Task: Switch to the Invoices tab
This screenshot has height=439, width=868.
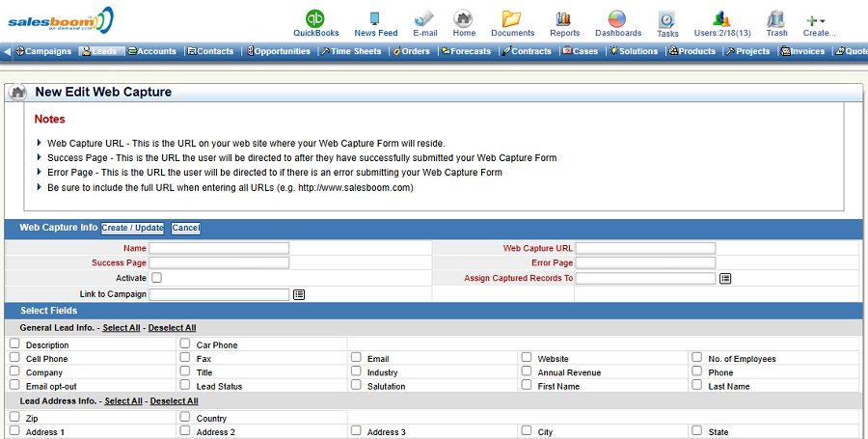Action: pyautogui.click(x=803, y=51)
